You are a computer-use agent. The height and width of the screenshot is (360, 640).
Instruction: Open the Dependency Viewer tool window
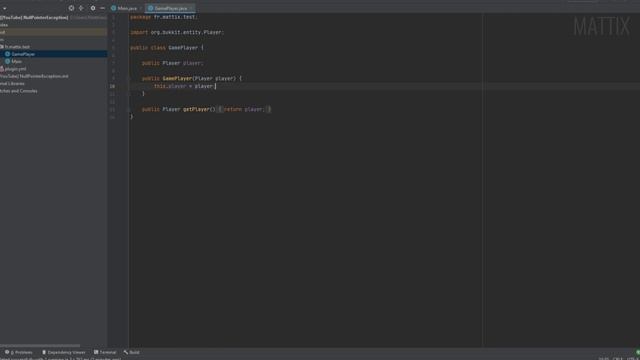pyautogui.click(x=64, y=352)
